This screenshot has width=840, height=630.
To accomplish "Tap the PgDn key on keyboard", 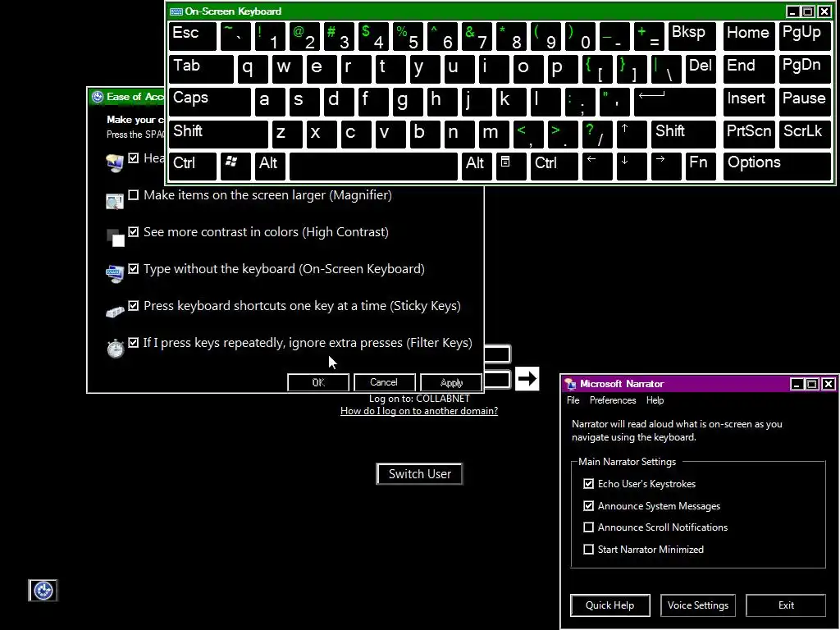I will (806, 69).
